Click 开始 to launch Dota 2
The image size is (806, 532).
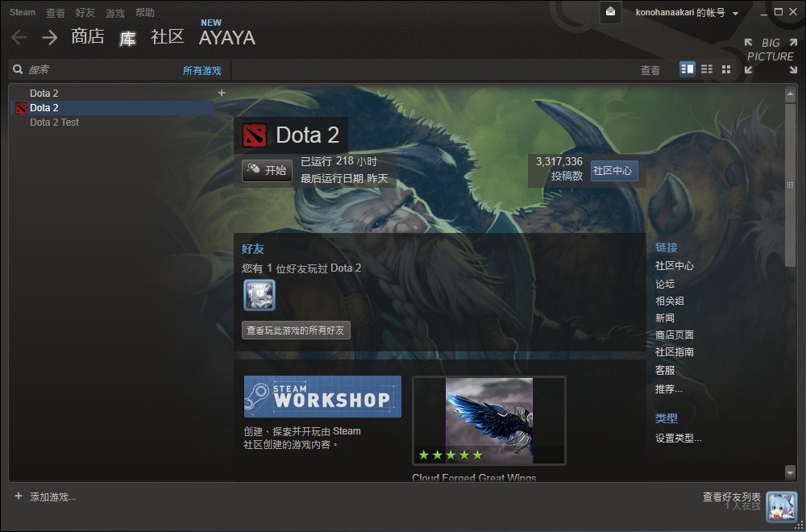click(267, 171)
